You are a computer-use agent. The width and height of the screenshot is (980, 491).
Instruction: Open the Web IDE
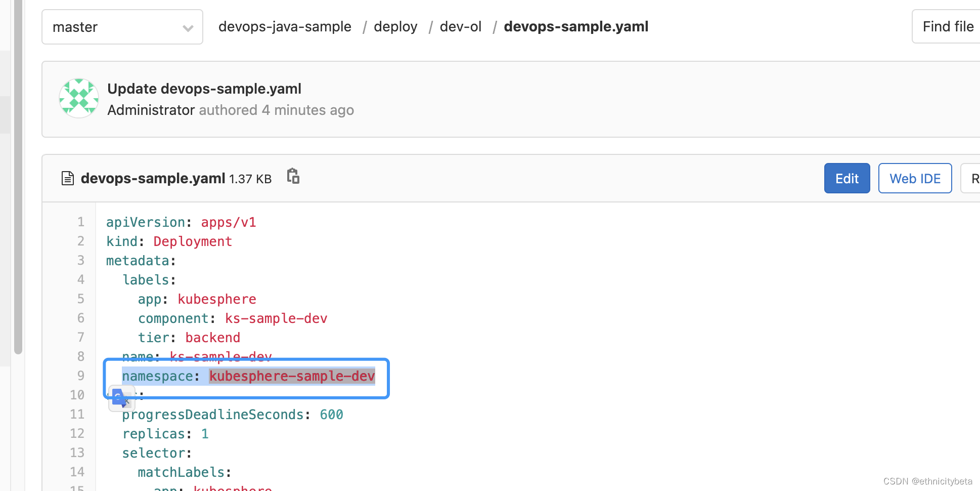click(x=915, y=178)
